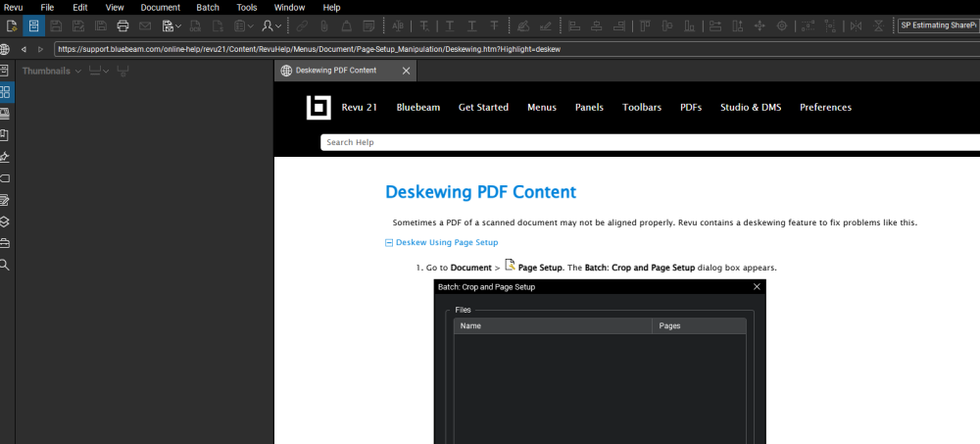This screenshot has width=980, height=444.
Task: Click the Email envelope toolbar icon
Action: point(145,26)
